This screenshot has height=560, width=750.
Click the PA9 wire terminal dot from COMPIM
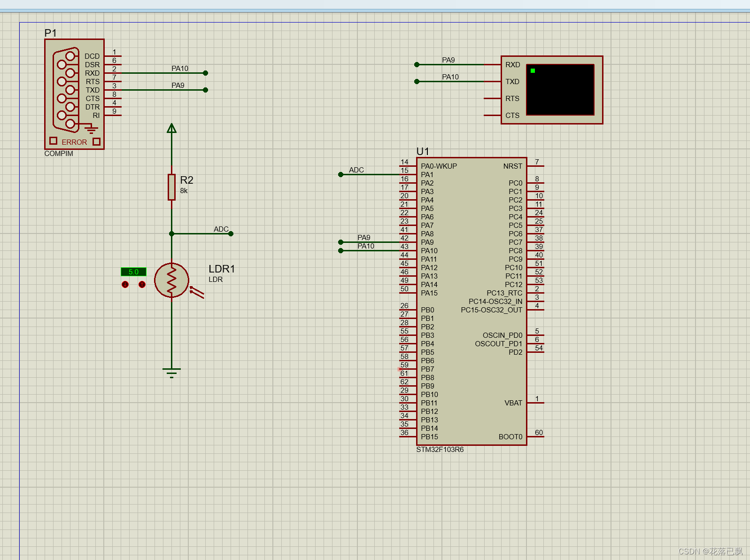[206, 90]
